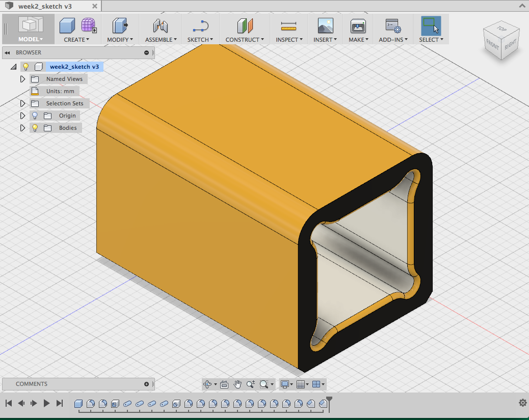Open the INSPECT menu
Image resolution: width=529 pixels, height=420 pixels.
(x=289, y=39)
